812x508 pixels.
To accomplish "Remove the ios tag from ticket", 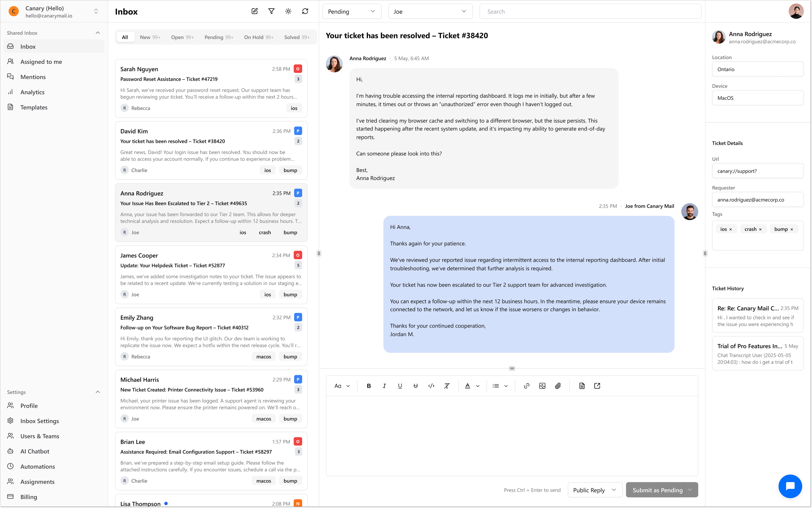I will click(x=730, y=229).
